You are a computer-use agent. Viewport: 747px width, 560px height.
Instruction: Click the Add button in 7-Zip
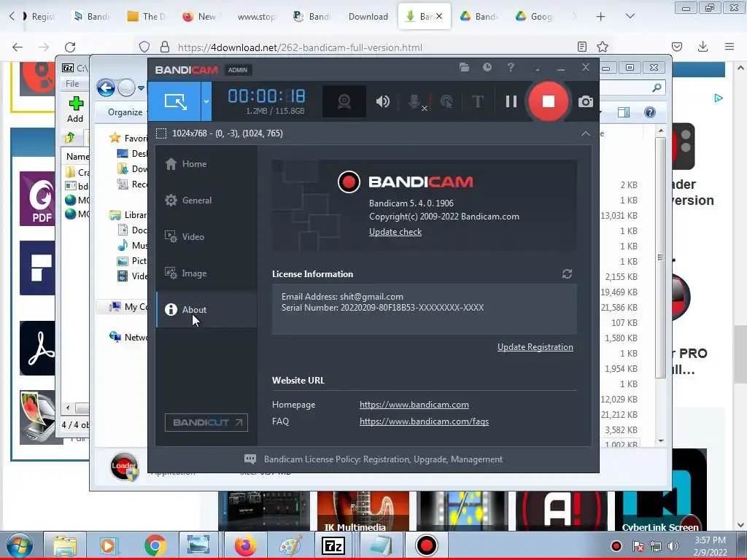[75, 109]
